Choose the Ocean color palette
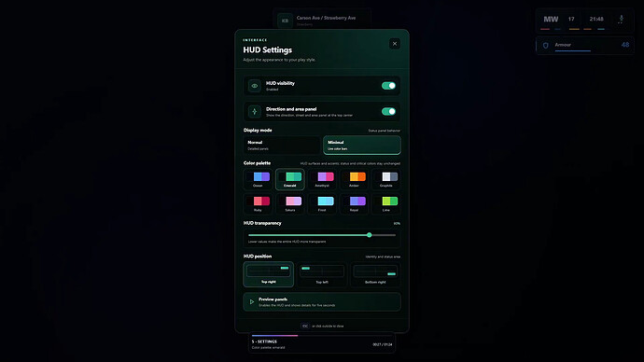This screenshot has height=362, width=644. pyautogui.click(x=258, y=179)
